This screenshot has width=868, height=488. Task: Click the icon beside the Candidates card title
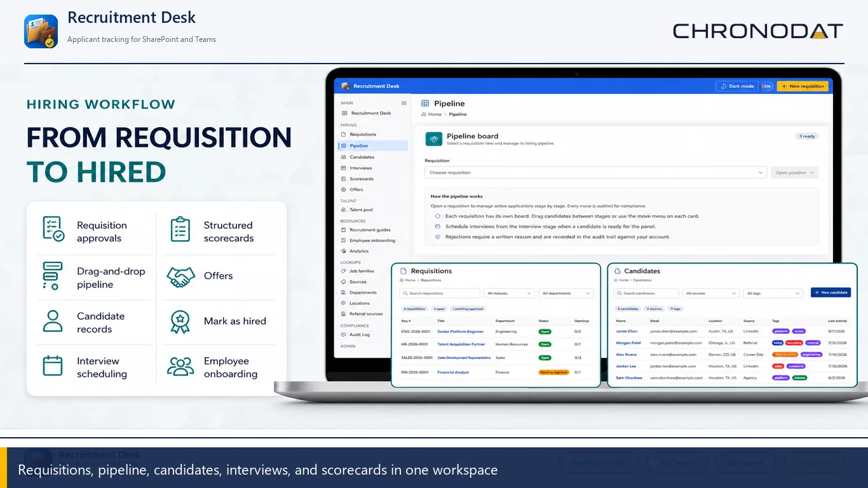pyautogui.click(x=618, y=271)
